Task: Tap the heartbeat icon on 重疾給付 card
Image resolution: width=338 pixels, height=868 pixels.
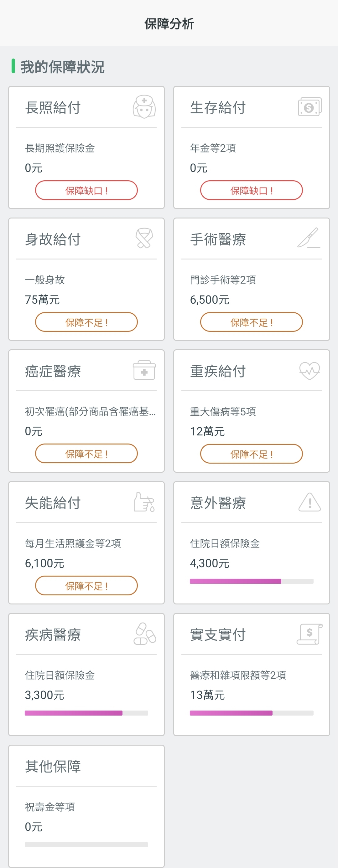Action: click(310, 370)
